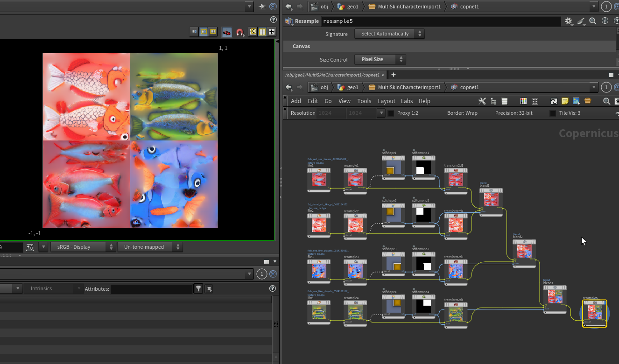Select the second split viewport layout icon
The image size is (619, 364).
(x=204, y=32)
